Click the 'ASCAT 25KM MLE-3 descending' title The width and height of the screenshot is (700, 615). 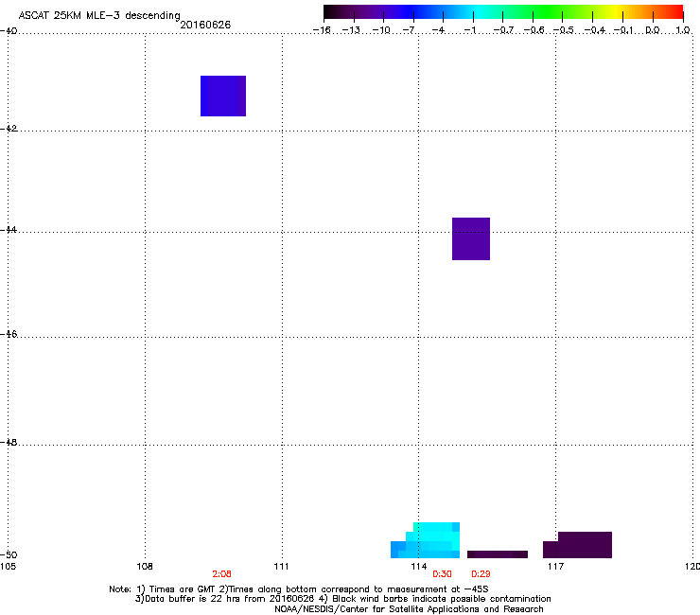[x=99, y=16]
